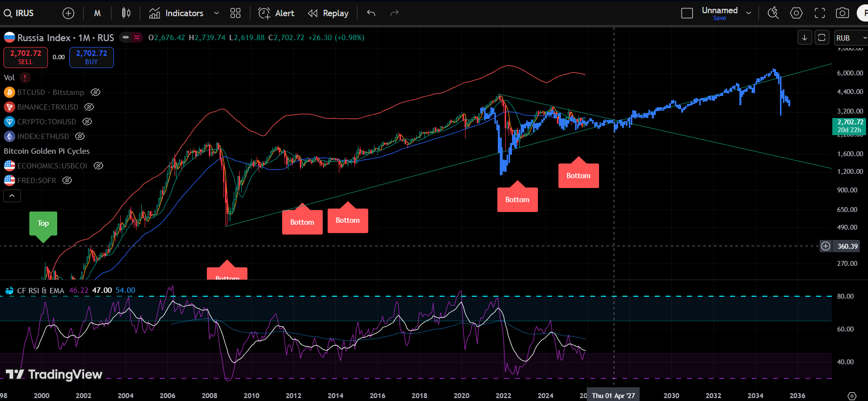Screen dimensions: 868x401
Task: Open the candlestick chart style selector
Action: [126, 13]
